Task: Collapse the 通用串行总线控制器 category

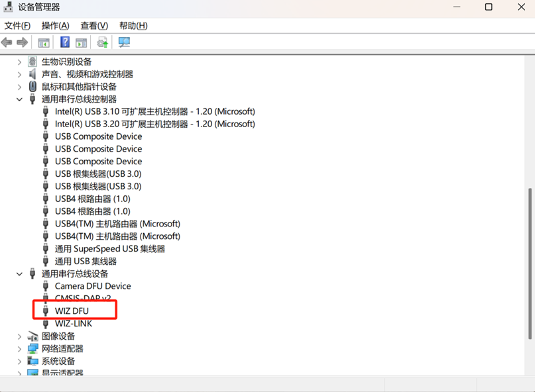Action: click(x=20, y=99)
